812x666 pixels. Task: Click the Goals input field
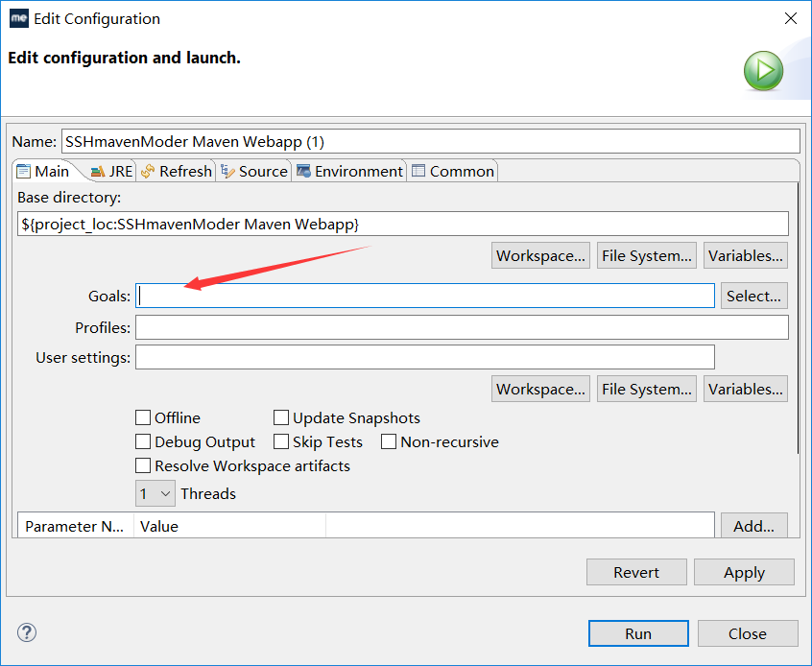(425, 296)
